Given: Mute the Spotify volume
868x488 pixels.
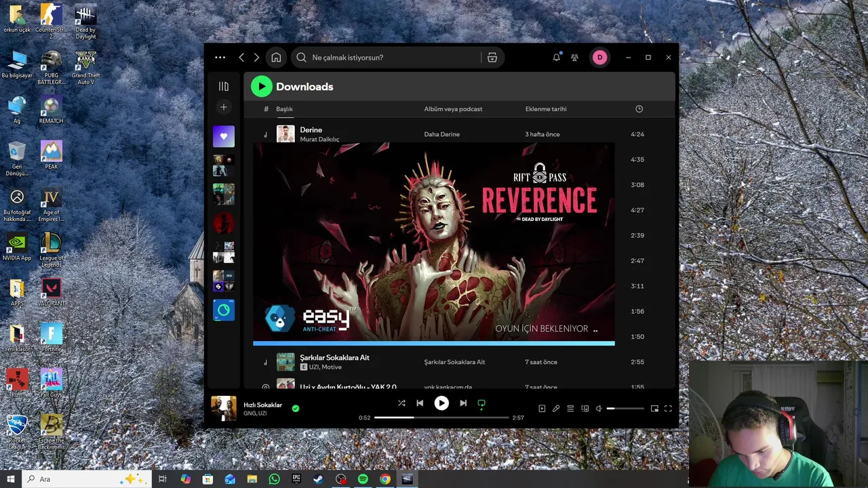Looking at the screenshot, I should [x=599, y=409].
